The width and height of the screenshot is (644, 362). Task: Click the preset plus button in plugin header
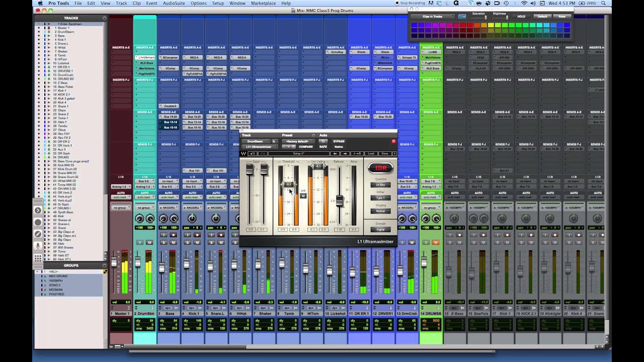pos(289,147)
